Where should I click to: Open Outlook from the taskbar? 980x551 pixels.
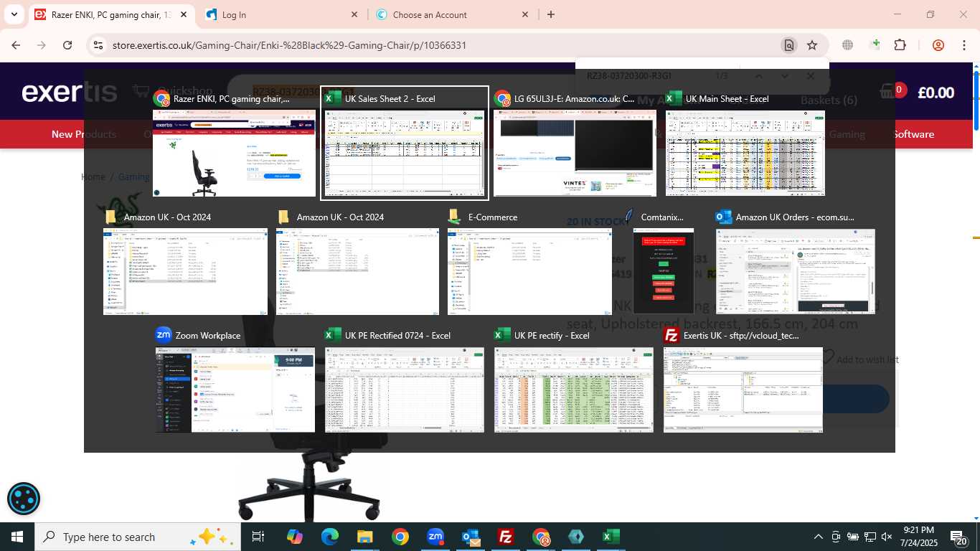pyautogui.click(x=471, y=537)
